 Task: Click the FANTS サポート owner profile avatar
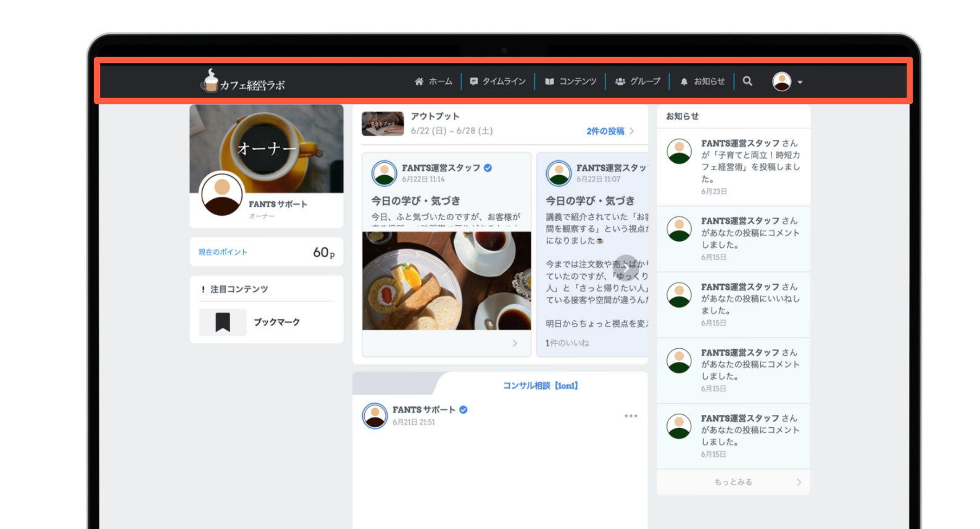pos(222,194)
